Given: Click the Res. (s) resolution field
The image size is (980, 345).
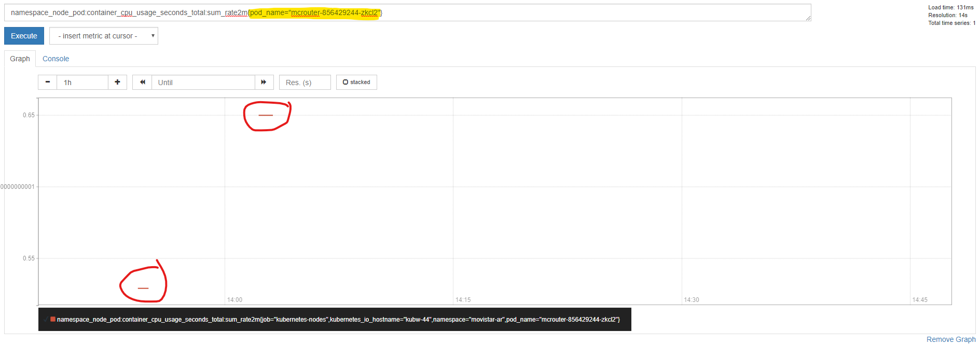Looking at the screenshot, I should tap(305, 82).
